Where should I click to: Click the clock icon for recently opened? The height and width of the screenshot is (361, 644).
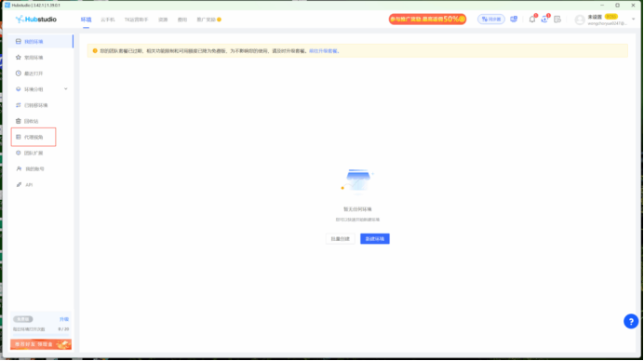tap(18, 74)
